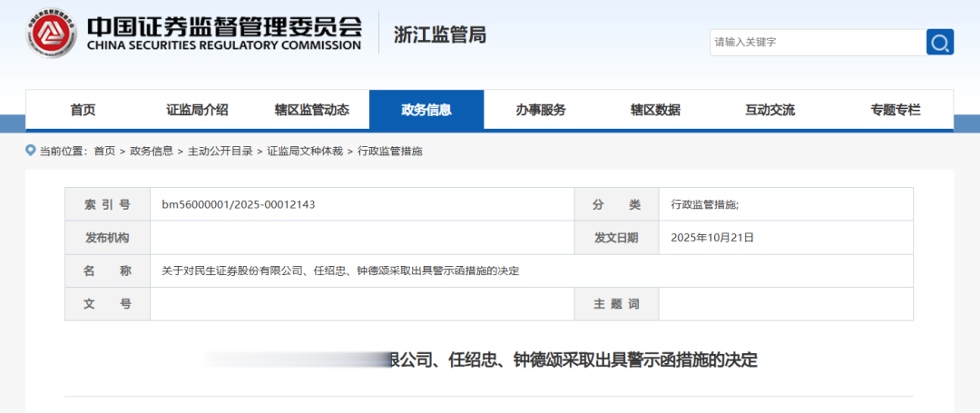The height and width of the screenshot is (413, 980).
Task: Click 行政监管措施 breadcrumb link
Action: click(x=390, y=152)
